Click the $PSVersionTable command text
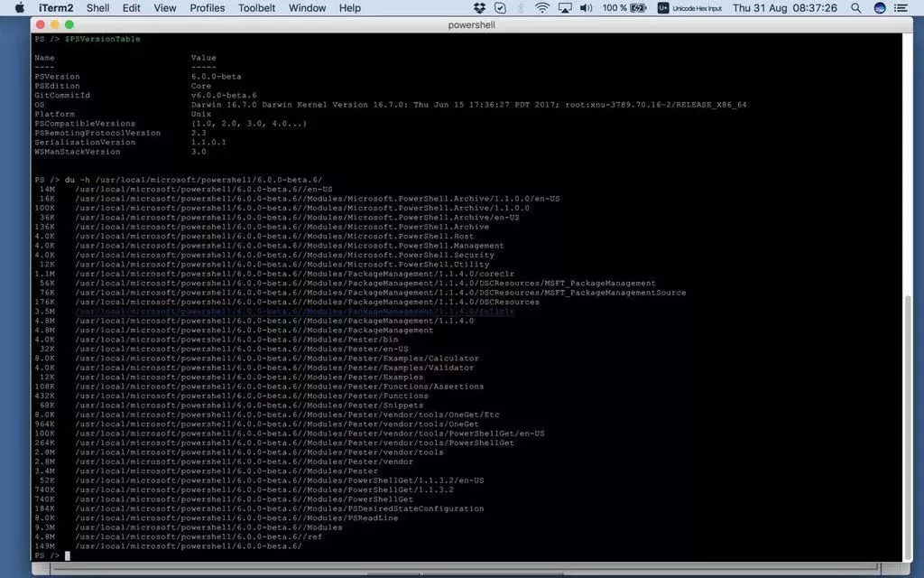Viewport: 924px width, 578px height. [x=103, y=39]
